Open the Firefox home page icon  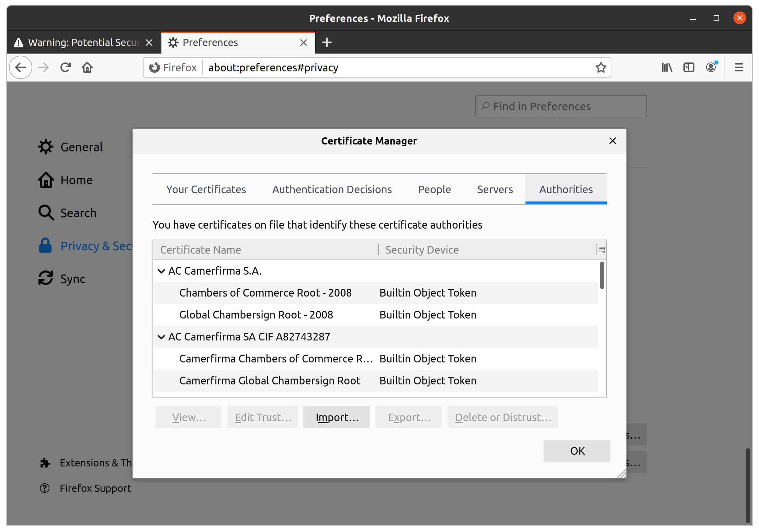coord(87,67)
